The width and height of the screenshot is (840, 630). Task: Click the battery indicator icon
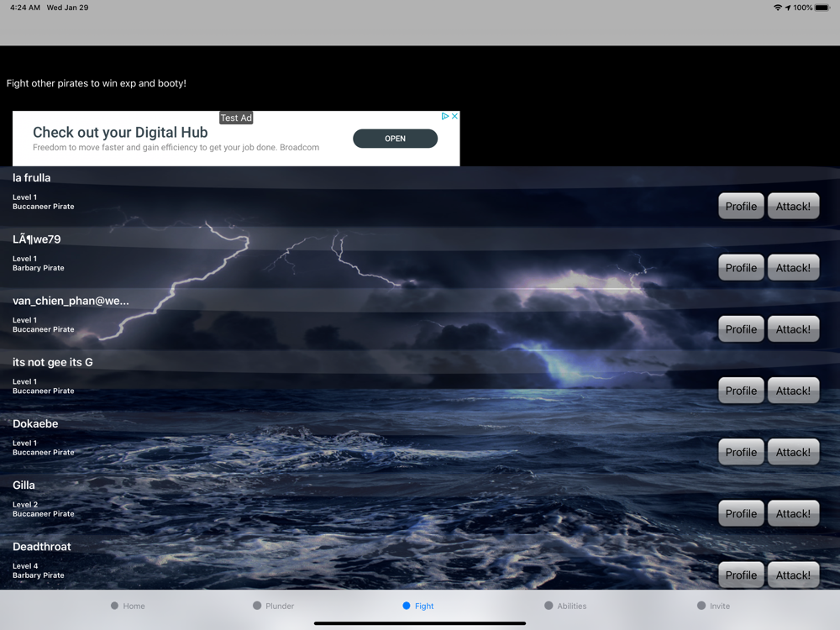(822, 8)
